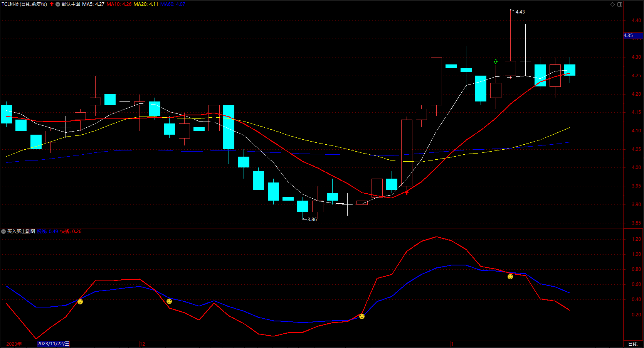Image resolution: width=644 pixels, height=348 pixels.
Task: Click the 12 month marker on time axis
Action: [142, 344]
